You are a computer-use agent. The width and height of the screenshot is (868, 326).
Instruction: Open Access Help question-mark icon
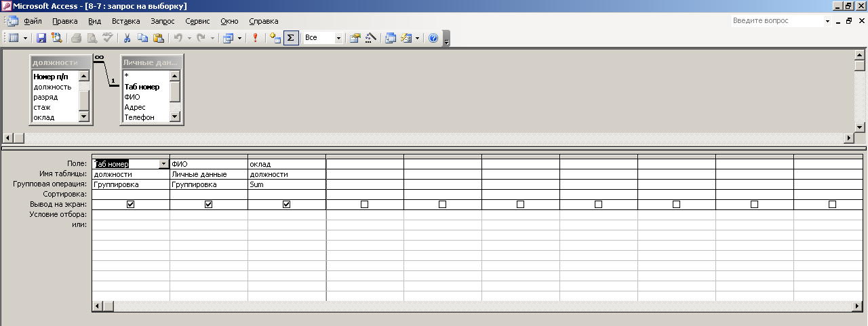click(433, 38)
